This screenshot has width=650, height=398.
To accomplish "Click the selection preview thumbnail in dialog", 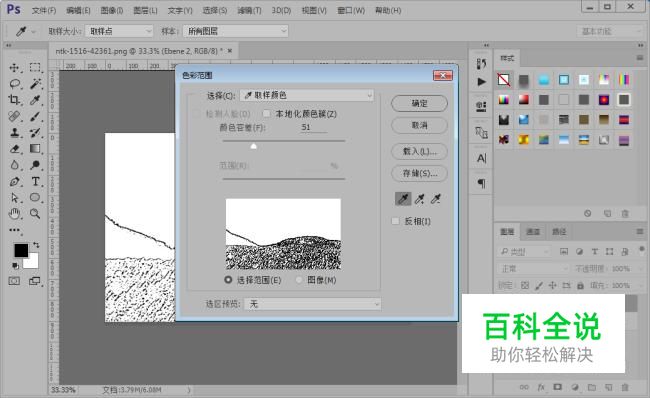I will 283,234.
